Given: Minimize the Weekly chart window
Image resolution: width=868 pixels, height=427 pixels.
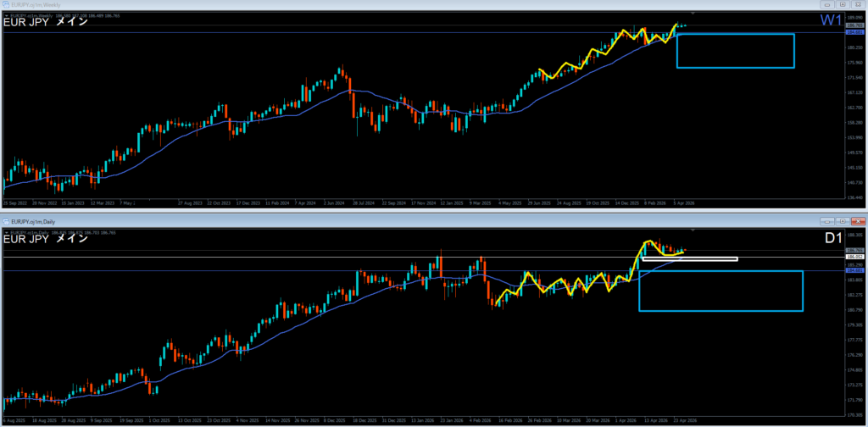Looking at the screenshot, I should tap(829, 4).
